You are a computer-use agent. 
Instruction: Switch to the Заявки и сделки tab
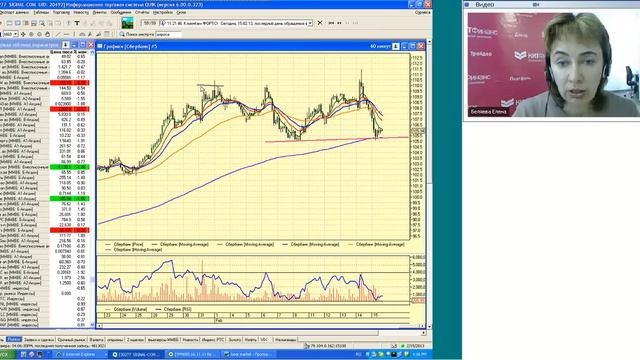(39, 339)
